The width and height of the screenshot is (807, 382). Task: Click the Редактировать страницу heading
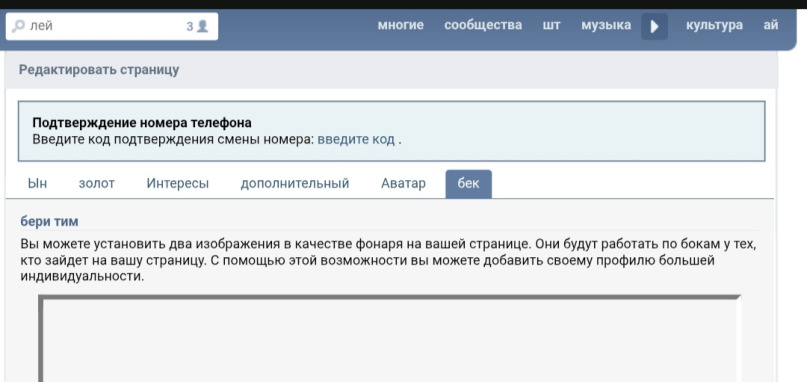pos(99,70)
